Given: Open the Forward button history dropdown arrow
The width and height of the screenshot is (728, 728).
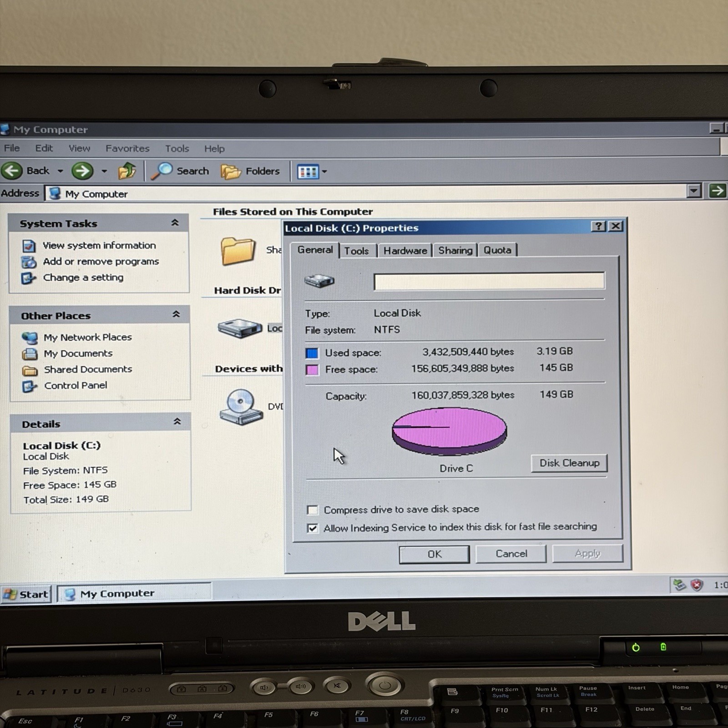Looking at the screenshot, I should (x=104, y=171).
